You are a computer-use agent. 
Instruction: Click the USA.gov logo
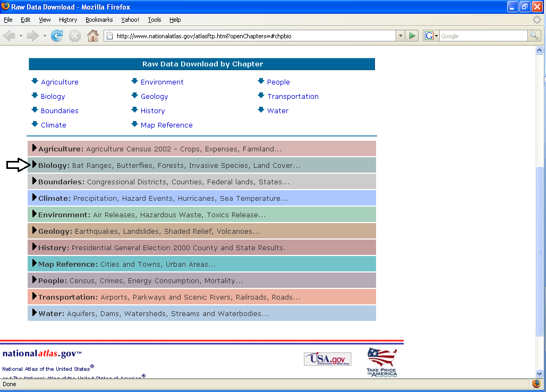[x=327, y=359]
